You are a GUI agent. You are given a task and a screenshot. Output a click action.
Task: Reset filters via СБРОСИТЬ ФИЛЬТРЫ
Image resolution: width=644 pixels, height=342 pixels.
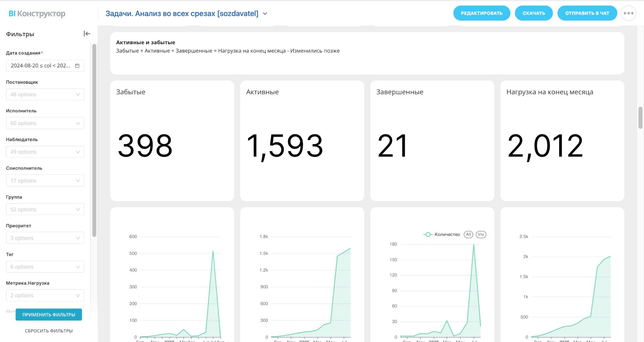[x=49, y=331]
